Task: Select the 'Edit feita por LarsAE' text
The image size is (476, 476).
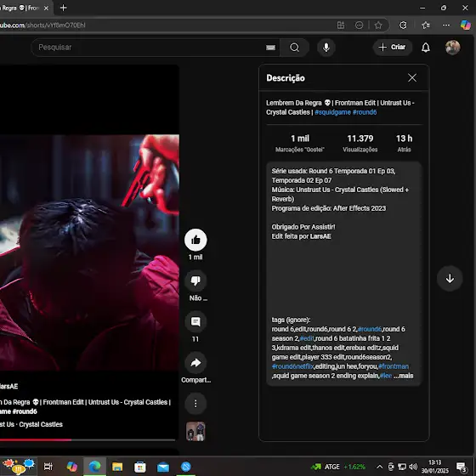Action: pyautogui.click(x=301, y=236)
